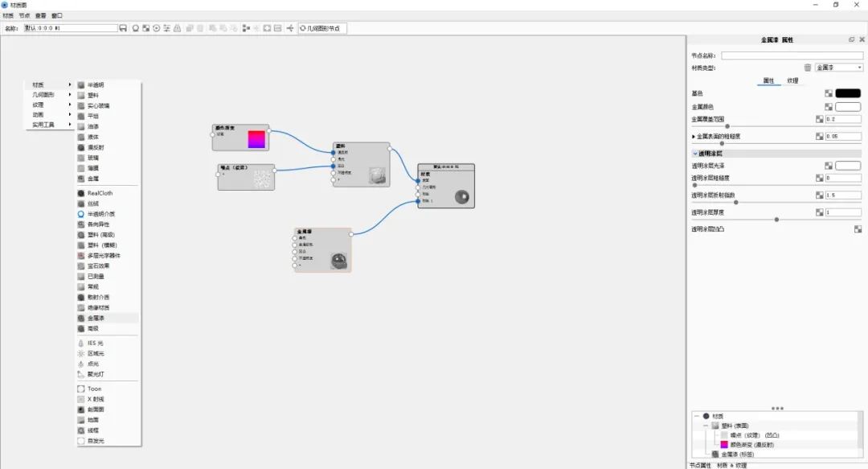Click the trash icon beside 材质类型
868x469 pixels.
point(808,68)
